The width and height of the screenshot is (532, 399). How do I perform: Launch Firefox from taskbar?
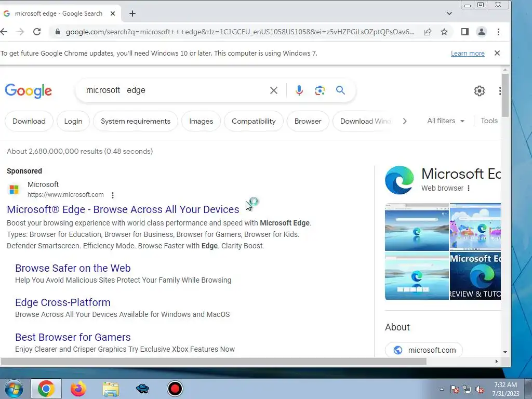78,389
